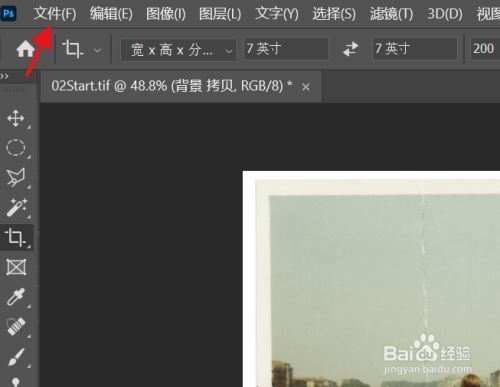The width and height of the screenshot is (500, 387).
Task: Click the Photoshop Ps logo icon
Action: click(8, 14)
